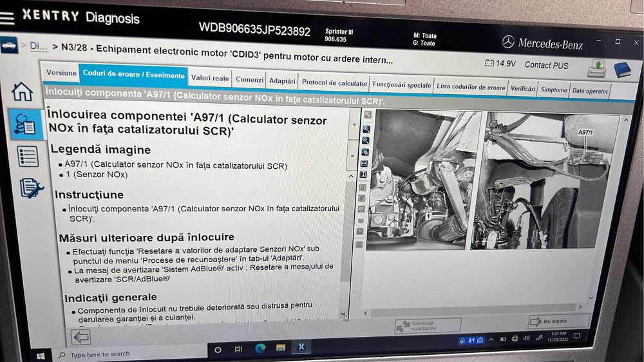Click Schimbați vizualizarea button
644x362 pixels.
pyautogui.click(x=428, y=325)
